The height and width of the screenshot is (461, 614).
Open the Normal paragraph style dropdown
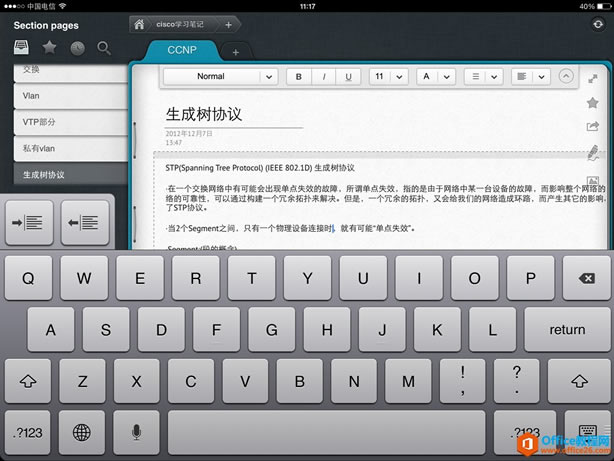pyautogui.click(x=220, y=76)
